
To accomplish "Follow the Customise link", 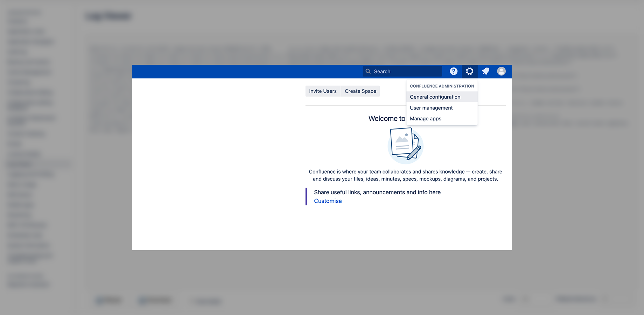I will pos(328,201).
